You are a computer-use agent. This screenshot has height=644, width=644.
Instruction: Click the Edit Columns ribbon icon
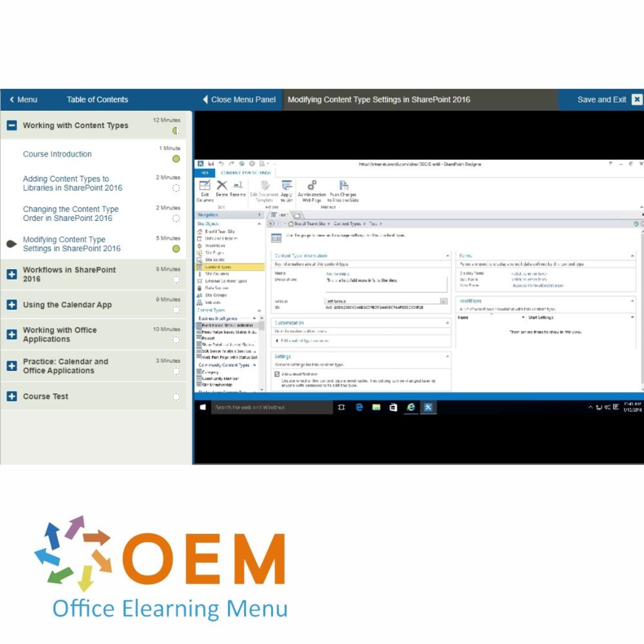[x=204, y=186]
